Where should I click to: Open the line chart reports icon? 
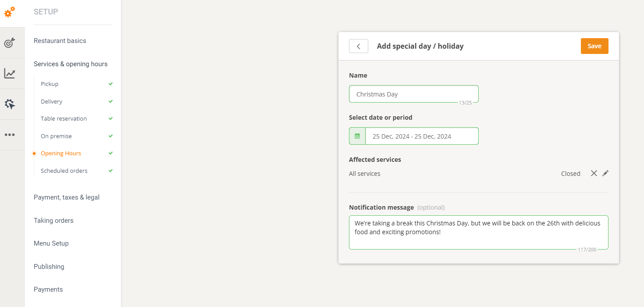pyautogui.click(x=10, y=73)
